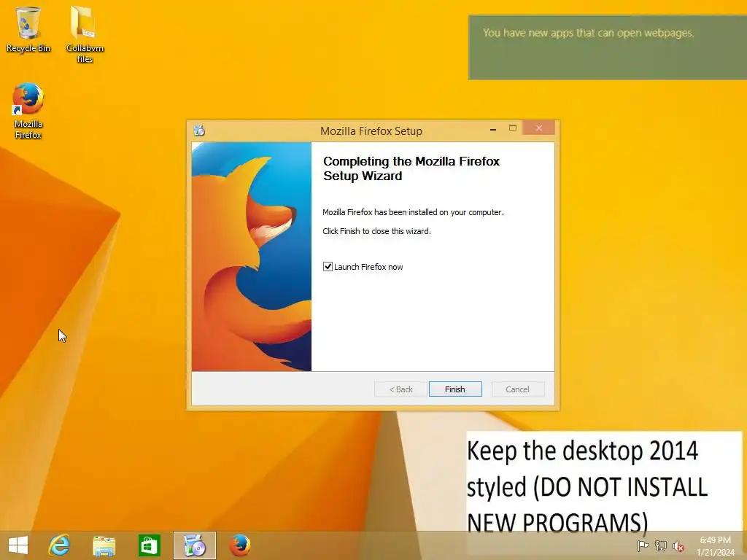Click the muted volume tray icon

pyautogui.click(x=678, y=546)
